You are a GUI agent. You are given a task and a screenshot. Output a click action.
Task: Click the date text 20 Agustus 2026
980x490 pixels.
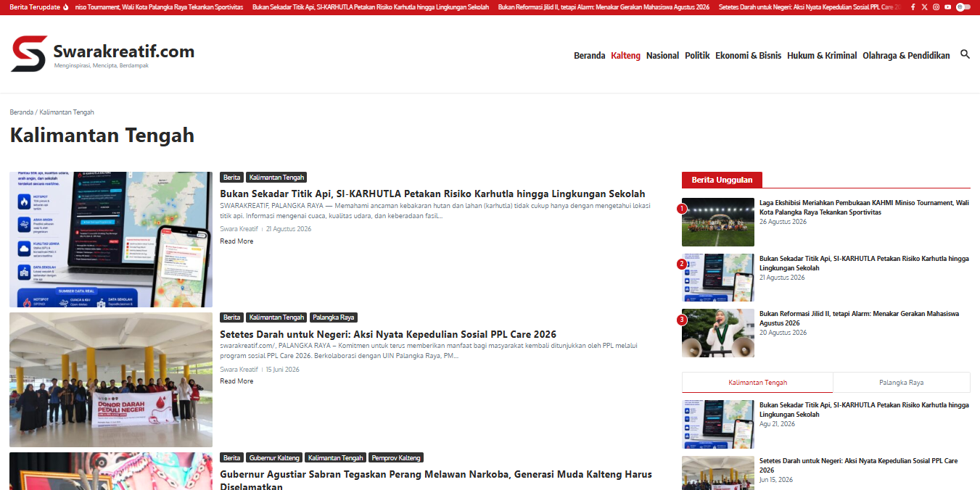click(783, 333)
